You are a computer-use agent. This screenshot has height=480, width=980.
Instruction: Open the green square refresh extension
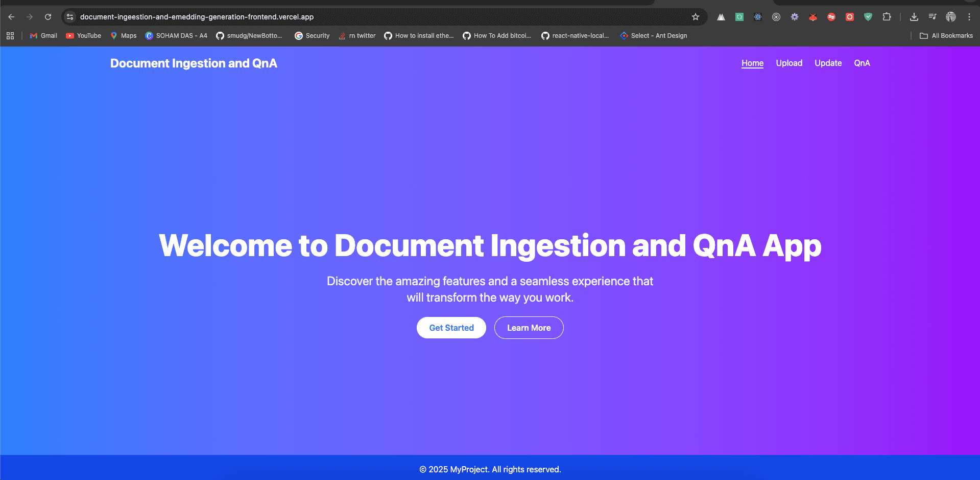(739, 17)
